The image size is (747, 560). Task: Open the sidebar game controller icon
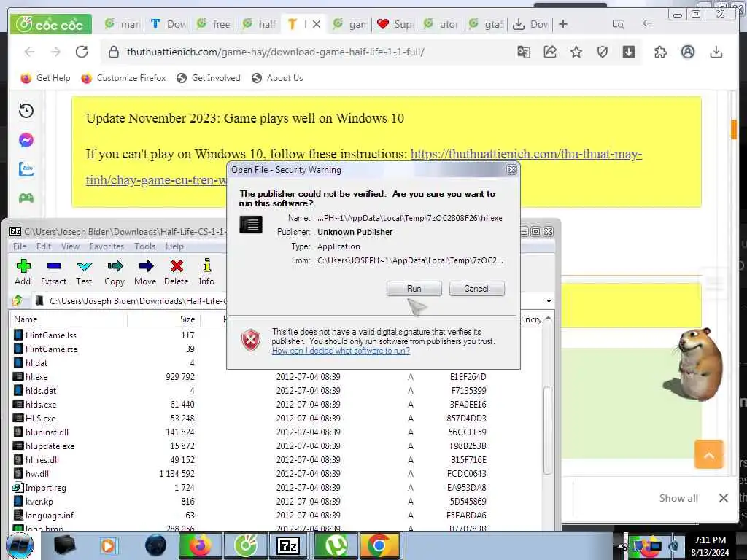click(26, 198)
